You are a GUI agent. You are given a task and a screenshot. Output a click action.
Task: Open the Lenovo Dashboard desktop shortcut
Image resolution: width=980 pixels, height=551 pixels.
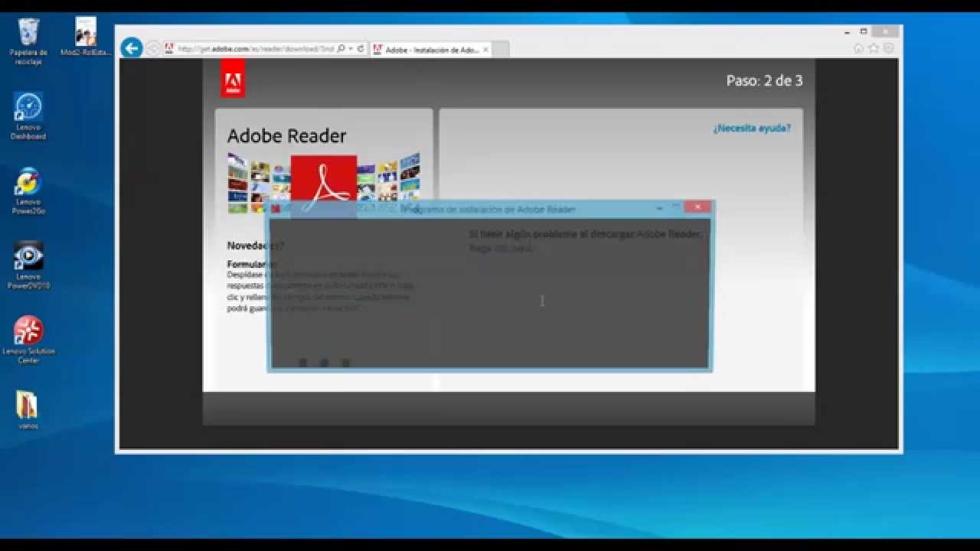[28, 116]
